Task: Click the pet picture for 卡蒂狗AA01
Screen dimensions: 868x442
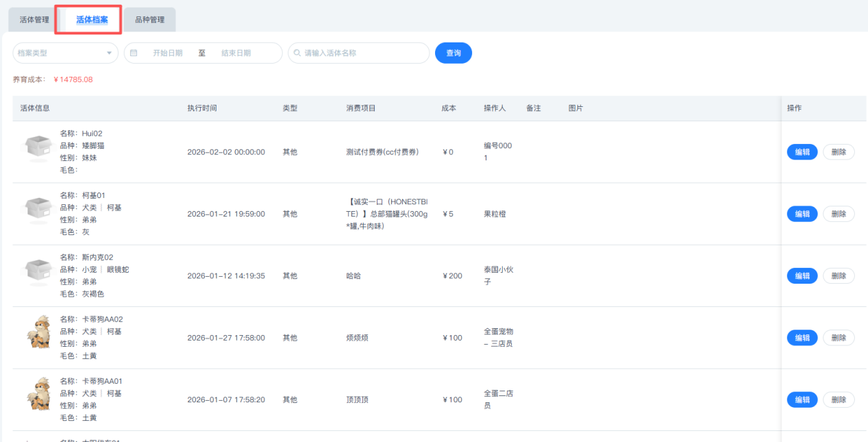Action: click(x=39, y=396)
